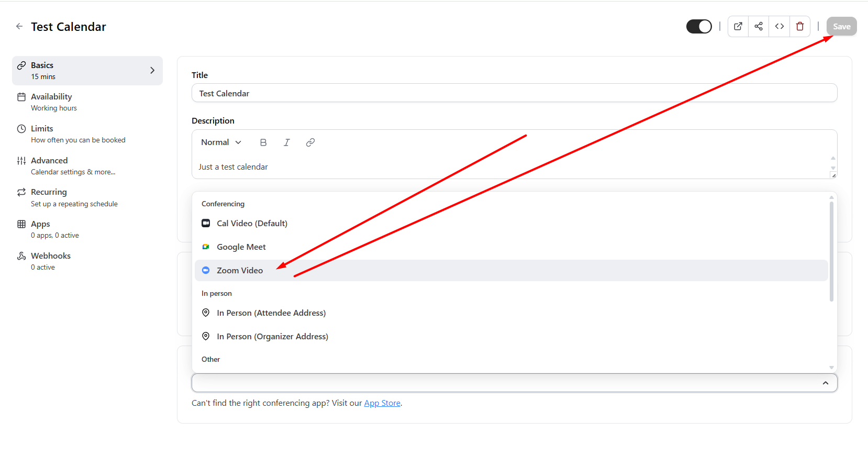868x455 pixels.
Task: Switch to the Apps tab
Action: coord(87,229)
